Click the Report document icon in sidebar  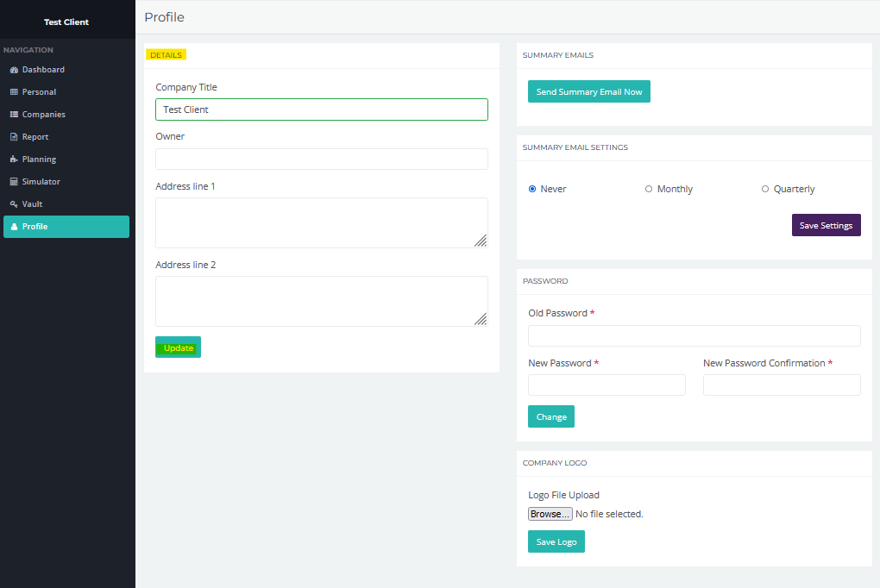14,137
